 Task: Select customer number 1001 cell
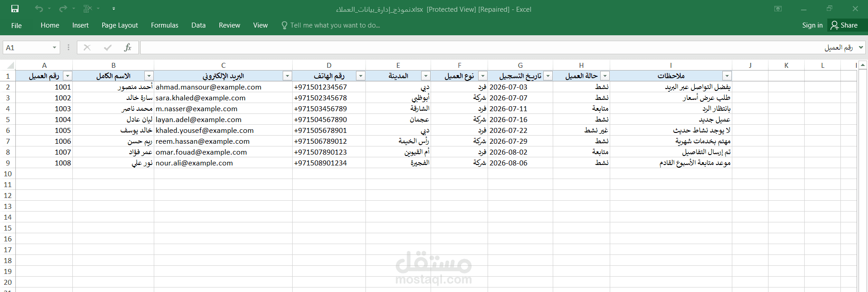[44, 87]
